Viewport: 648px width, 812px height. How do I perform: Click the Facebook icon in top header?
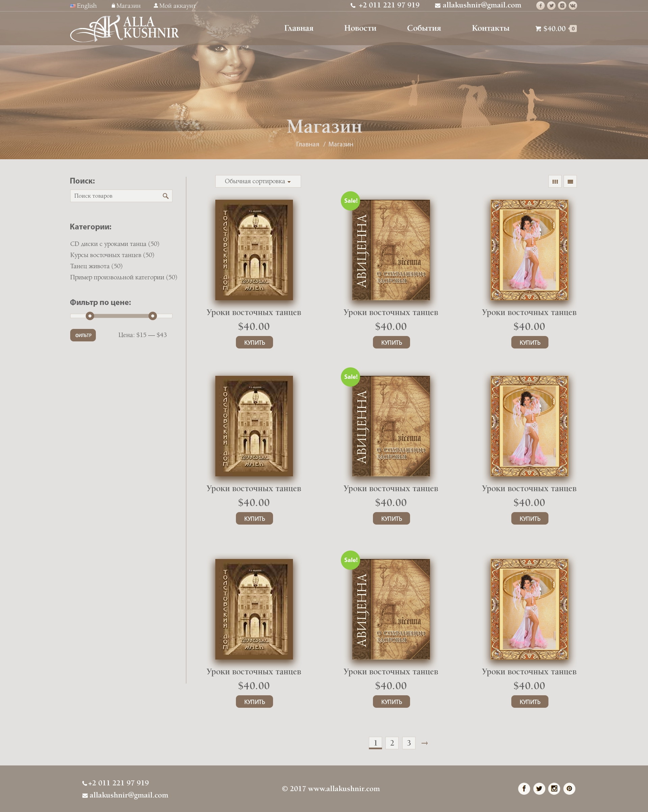540,5
